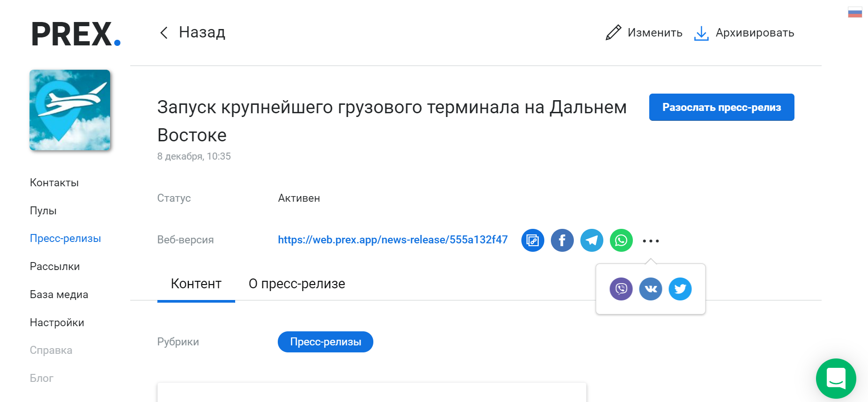Viewport: 868px width, 402px height.
Task: Select the Контент tab
Action: pyautogui.click(x=196, y=284)
